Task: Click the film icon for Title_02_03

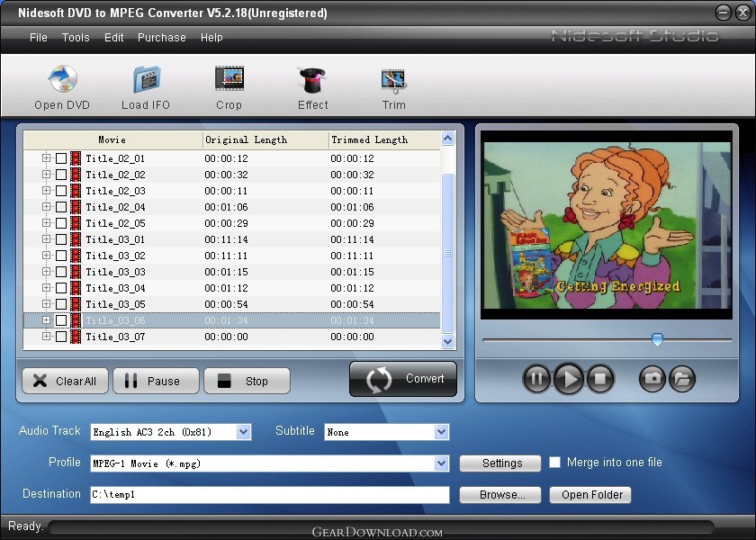Action: tap(76, 191)
